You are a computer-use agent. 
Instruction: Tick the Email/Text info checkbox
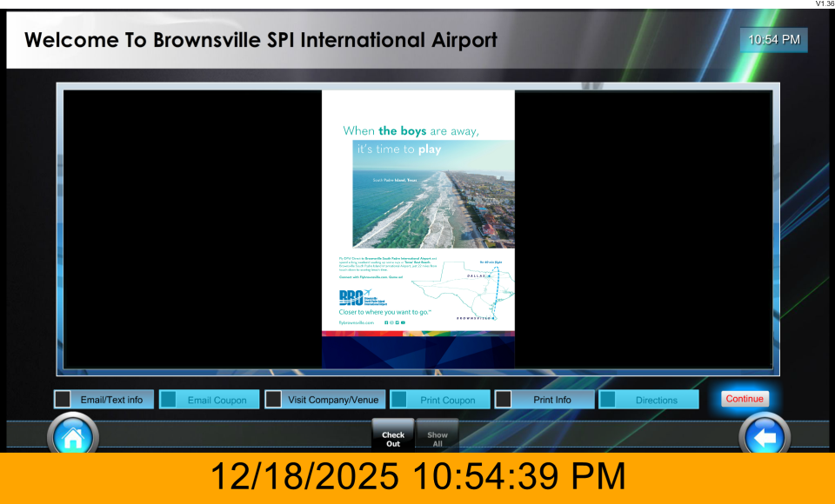[x=63, y=400]
